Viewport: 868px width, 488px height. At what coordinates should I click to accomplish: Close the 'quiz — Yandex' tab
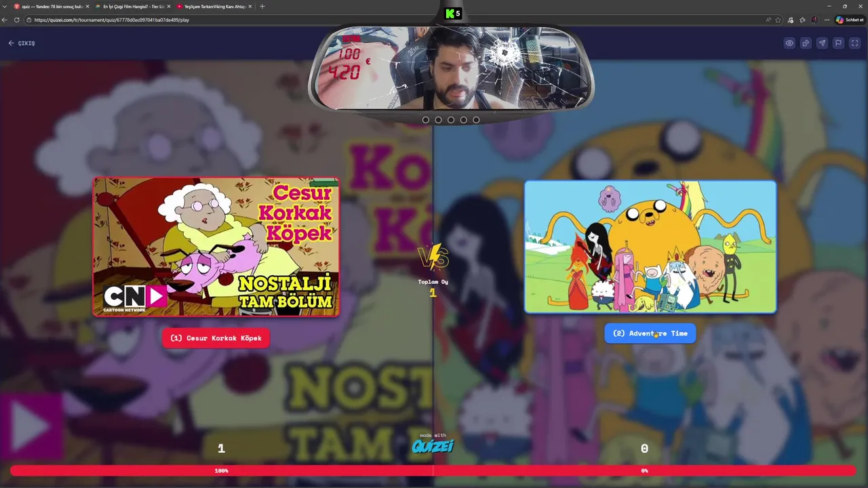(x=87, y=7)
